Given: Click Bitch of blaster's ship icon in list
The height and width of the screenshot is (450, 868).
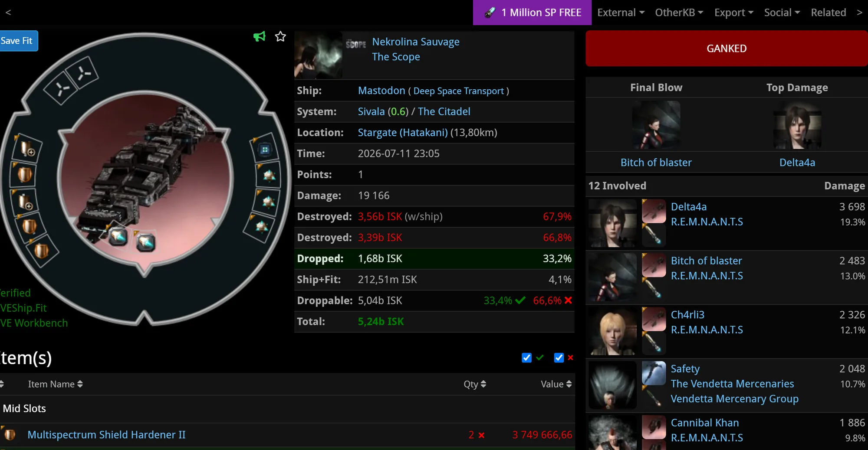Looking at the screenshot, I should coord(654,265).
